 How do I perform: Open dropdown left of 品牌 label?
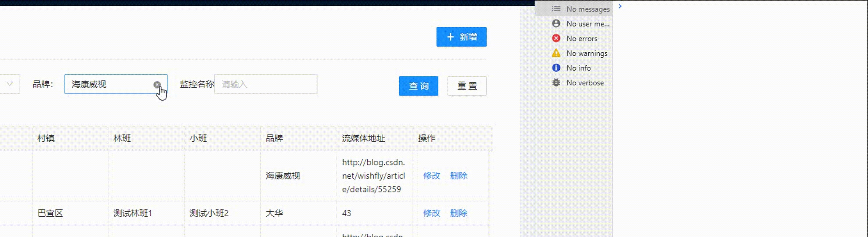10,84
